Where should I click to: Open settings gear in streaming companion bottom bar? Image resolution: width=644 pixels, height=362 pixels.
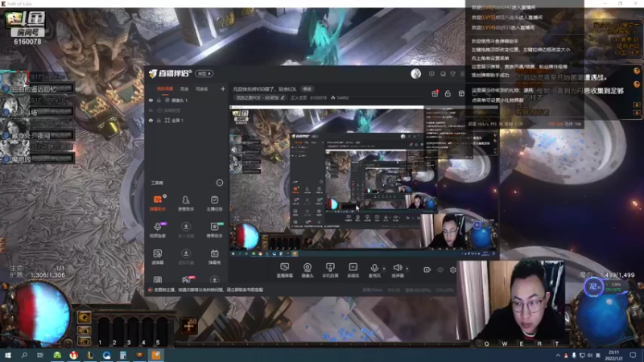click(452, 269)
